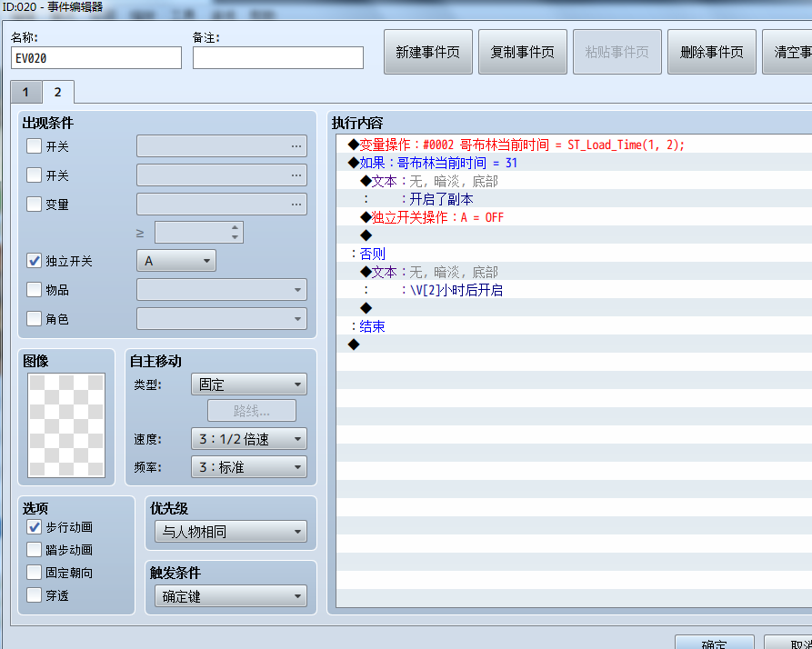Enable the 角色 condition checkbox
The width and height of the screenshot is (812, 649).
[x=35, y=318]
